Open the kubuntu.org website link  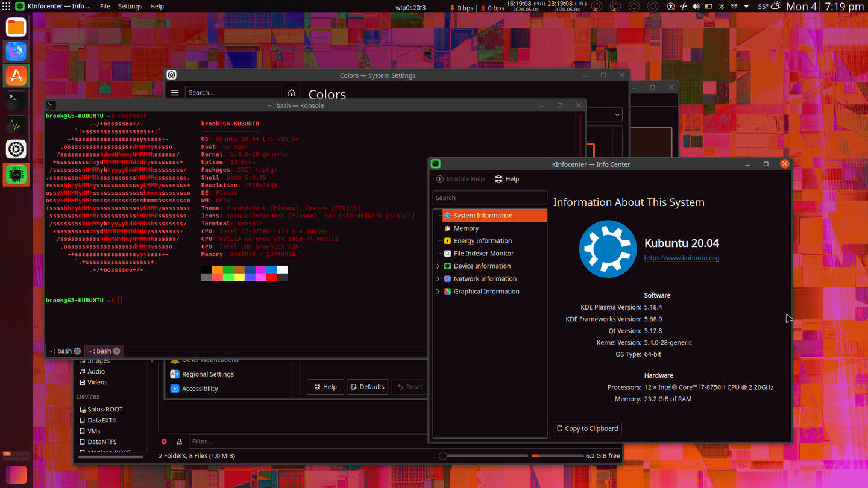682,258
